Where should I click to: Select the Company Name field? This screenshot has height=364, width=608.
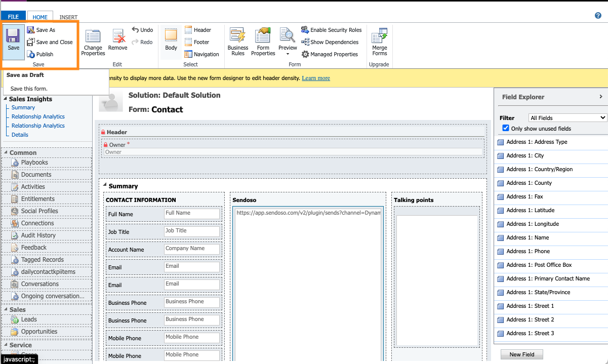tap(192, 249)
